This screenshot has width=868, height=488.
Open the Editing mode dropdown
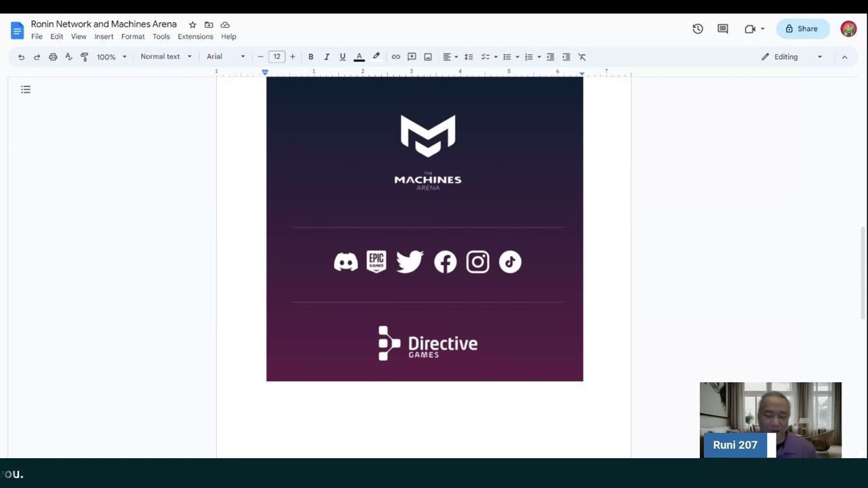click(x=792, y=57)
